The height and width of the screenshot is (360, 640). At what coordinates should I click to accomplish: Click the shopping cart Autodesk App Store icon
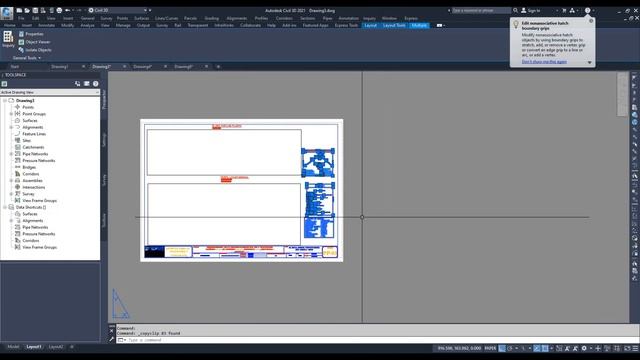click(x=564, y=10)
